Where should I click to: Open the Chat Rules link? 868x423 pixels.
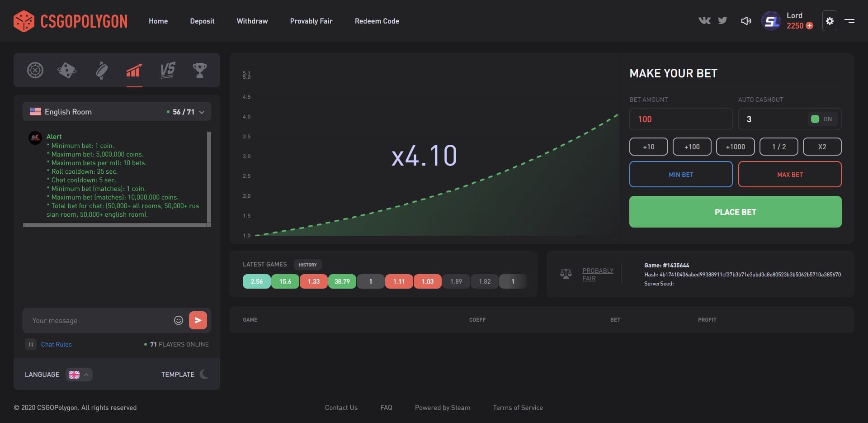click(x=56, y=344)
